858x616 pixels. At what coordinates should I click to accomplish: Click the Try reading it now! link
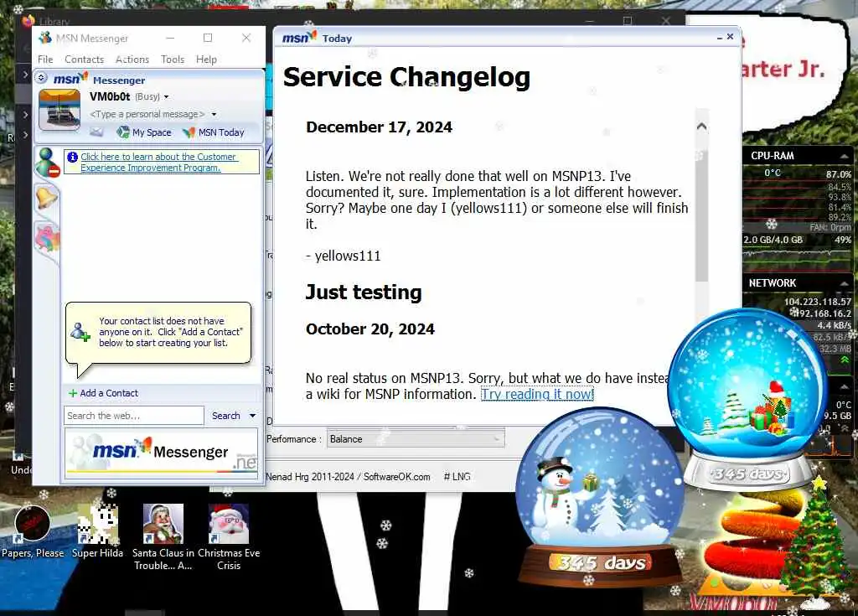coord(537,394)
